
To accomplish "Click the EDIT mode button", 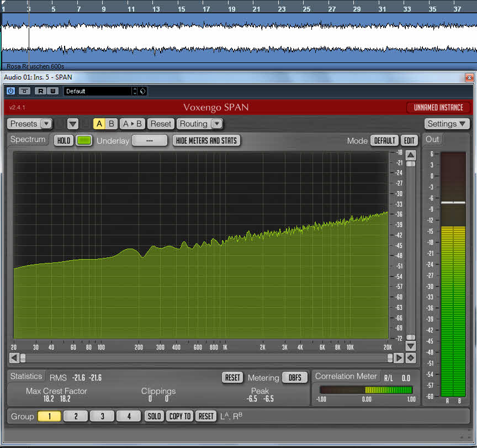I will click(409, 141).
